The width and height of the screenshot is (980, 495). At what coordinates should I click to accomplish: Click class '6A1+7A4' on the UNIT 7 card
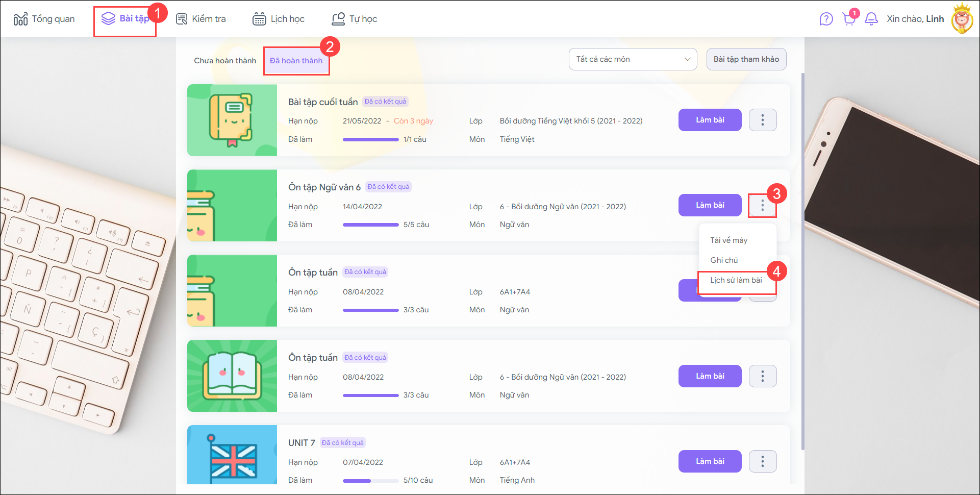click(515, 462)
